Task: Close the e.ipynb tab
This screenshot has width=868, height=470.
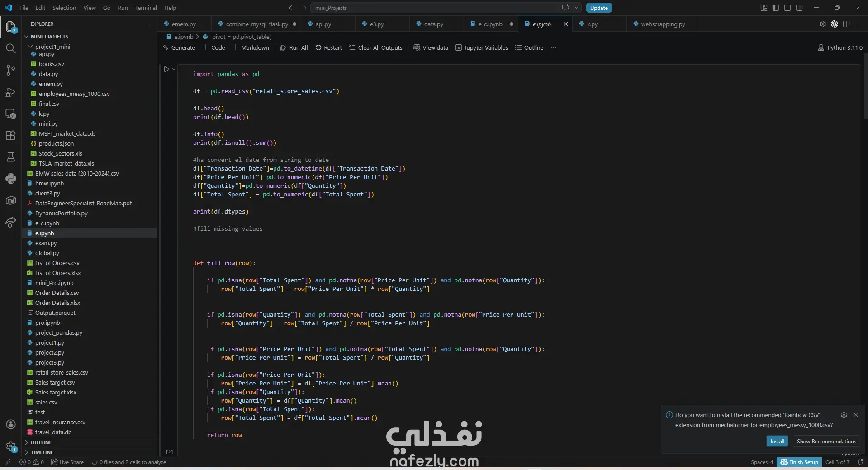Action: pyautogui.click(x=566, y=24)
